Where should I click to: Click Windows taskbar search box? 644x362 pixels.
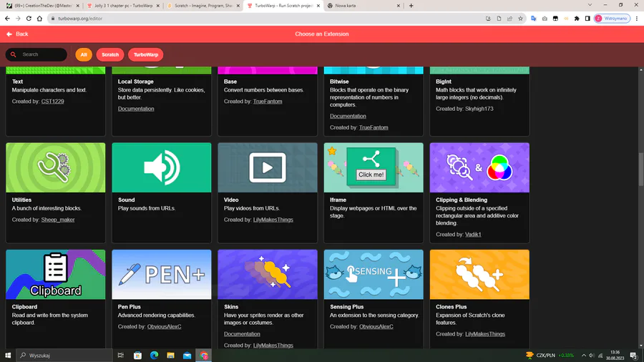tap(64, 356)
